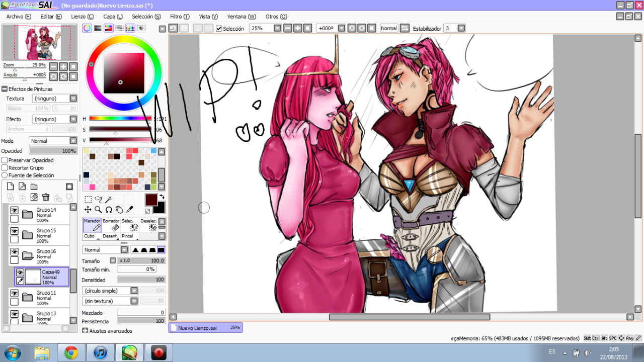Create a new normal layer

point(10,187)
